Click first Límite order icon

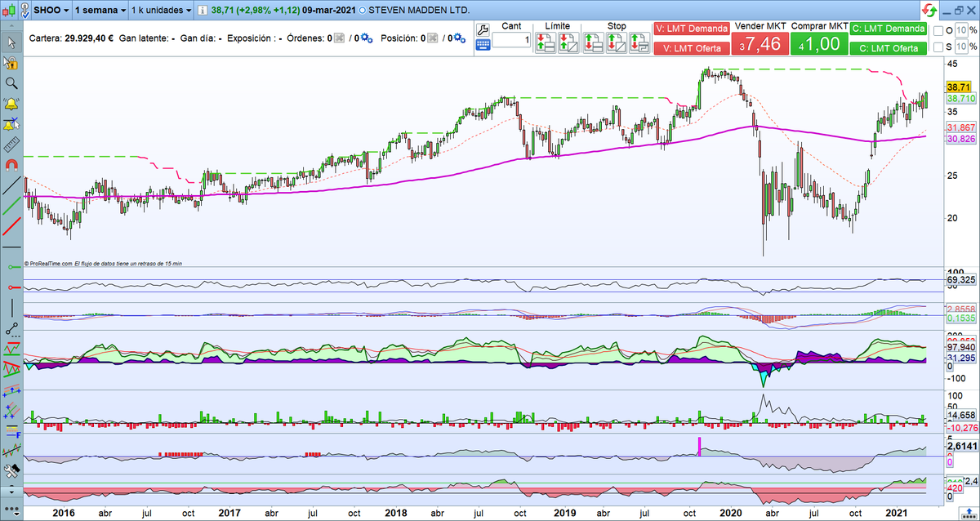pyautogui.click(x=545, y=43)
